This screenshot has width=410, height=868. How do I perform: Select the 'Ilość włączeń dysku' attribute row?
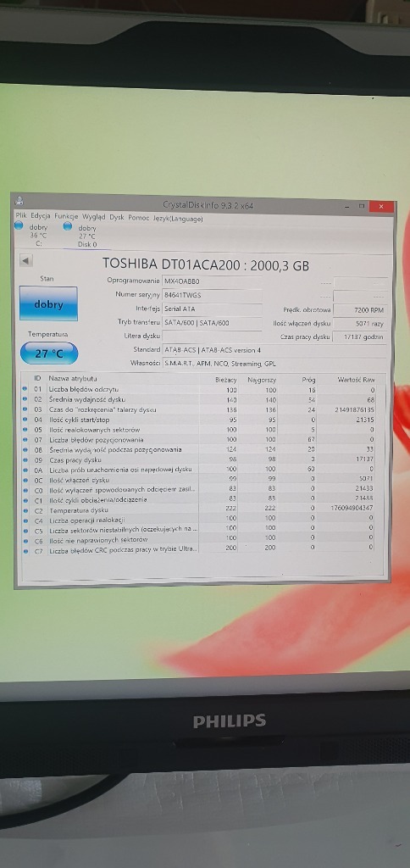click(x=198, y=480)
